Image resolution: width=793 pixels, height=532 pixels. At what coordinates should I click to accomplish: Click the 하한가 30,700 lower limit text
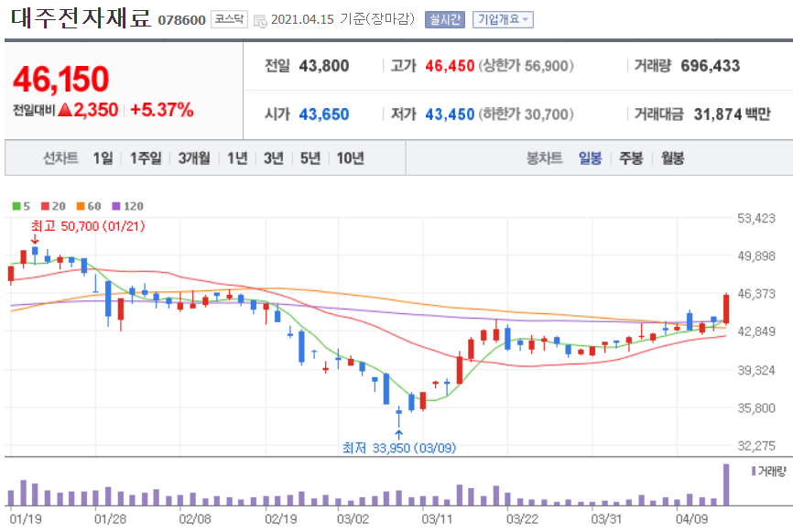point(526,114)
